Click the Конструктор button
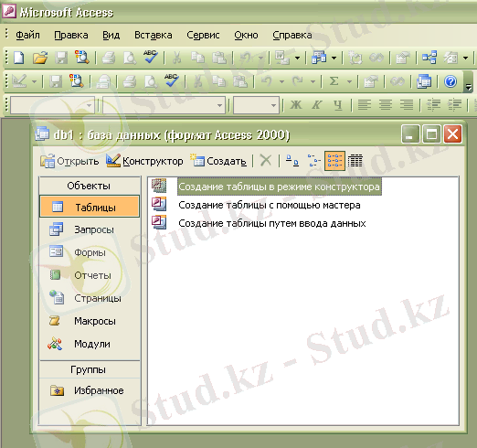Screen dimensions: 477x448 point(144,161)
